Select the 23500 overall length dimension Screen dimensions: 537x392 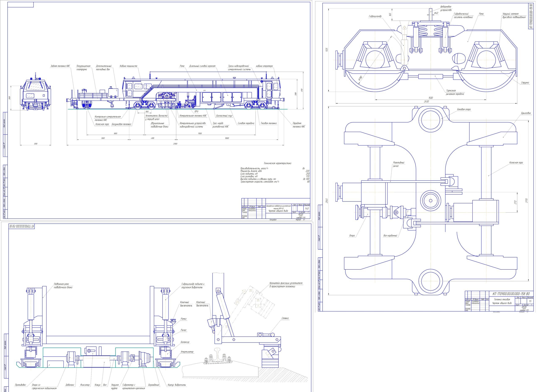pos(175,144)
